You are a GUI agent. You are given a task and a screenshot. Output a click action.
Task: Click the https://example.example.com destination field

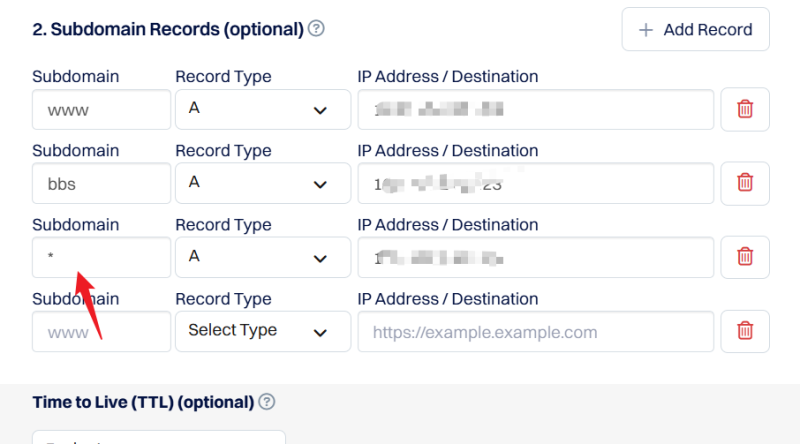pos(535,331)
